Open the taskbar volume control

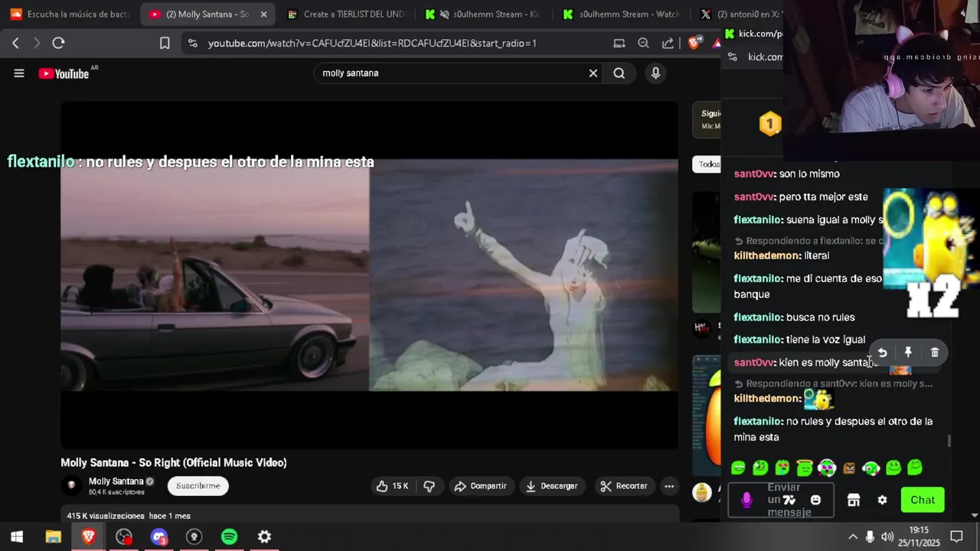(887, 536)
